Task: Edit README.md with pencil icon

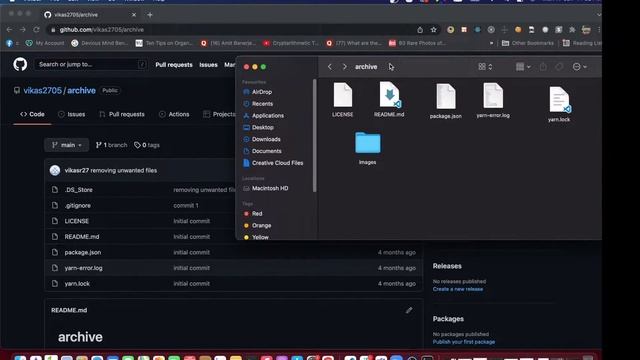Action: pos(409,310)
